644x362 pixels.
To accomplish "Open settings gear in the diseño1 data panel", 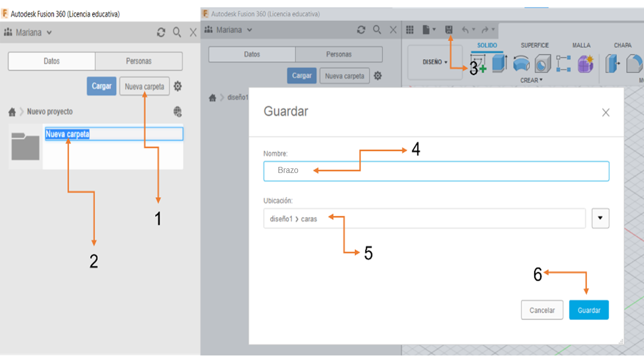I will 378,76.
